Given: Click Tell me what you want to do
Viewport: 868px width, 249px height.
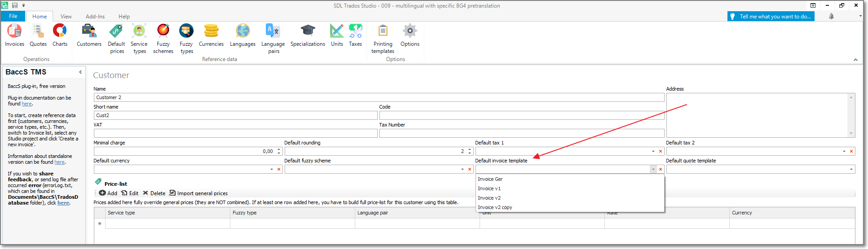Looking at the screenshot, I should (x=771, y=16).
